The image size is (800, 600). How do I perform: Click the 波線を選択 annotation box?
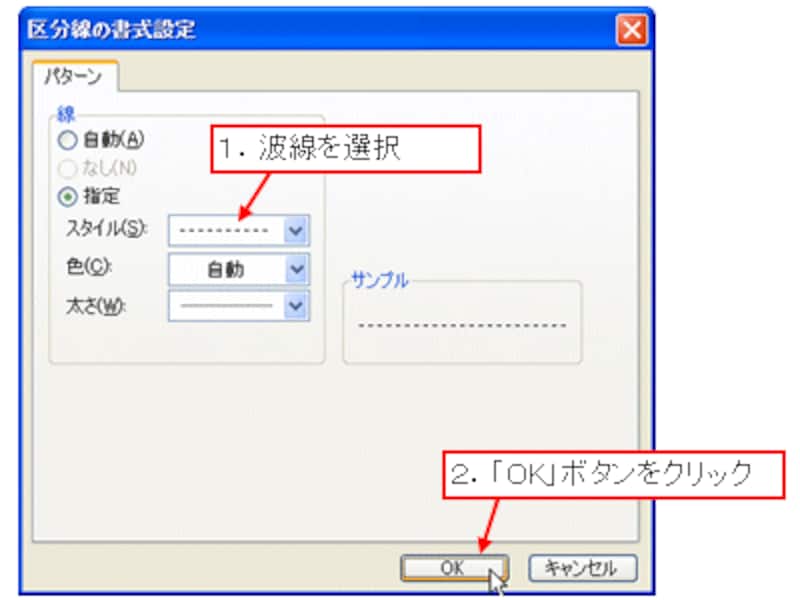(345, 149)
